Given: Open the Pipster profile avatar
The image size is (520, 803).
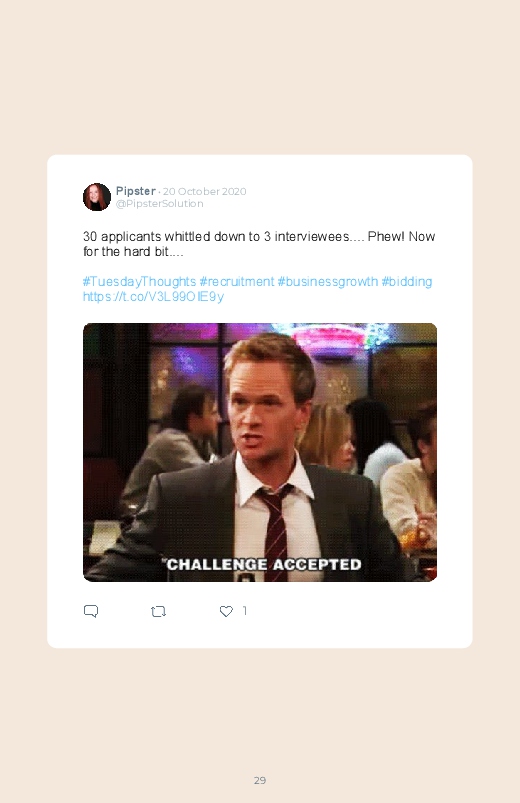Looking at the screenshot, I should [x=97, y=197].
